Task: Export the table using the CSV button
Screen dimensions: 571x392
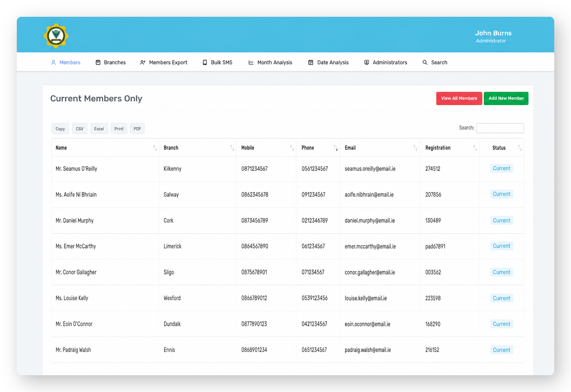Action: click(79, 129)
